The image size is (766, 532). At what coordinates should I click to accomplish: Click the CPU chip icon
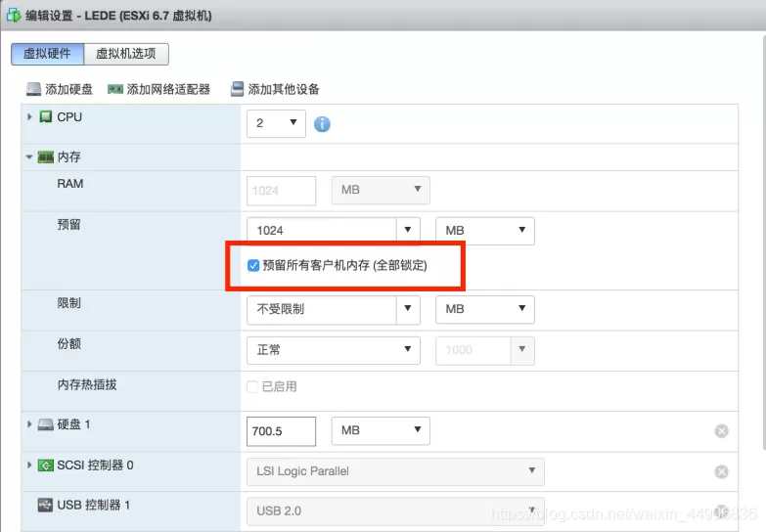[45, 116]
